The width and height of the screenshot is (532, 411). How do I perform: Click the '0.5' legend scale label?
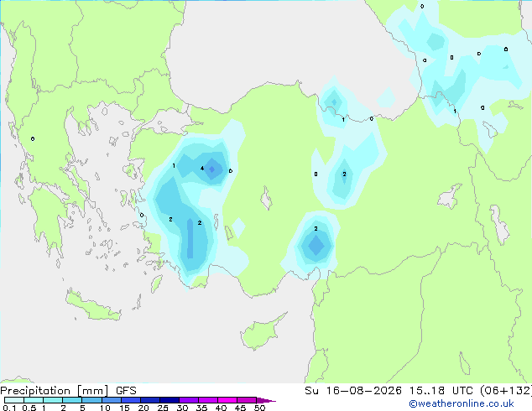29,408
